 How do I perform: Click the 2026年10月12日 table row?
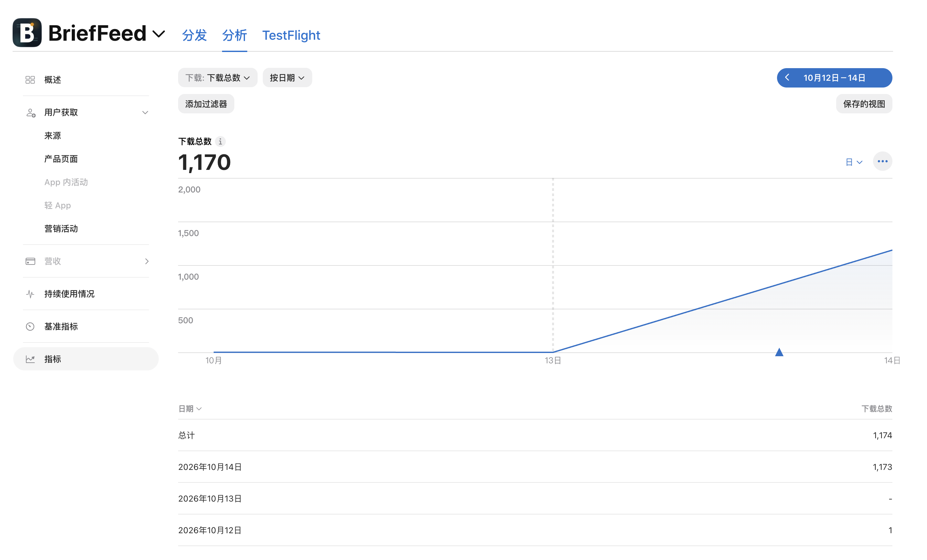click(x=535, y=530)
